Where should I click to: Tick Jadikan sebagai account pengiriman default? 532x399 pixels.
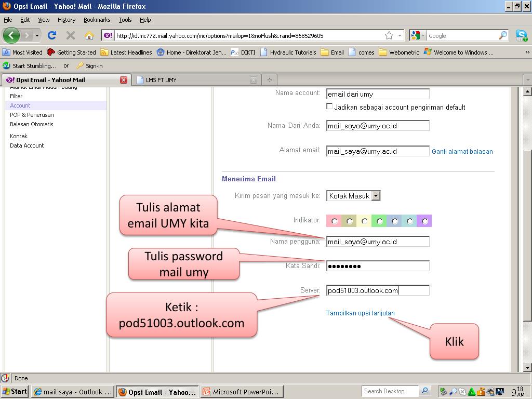pyautogui.click(x=329, y=107)
